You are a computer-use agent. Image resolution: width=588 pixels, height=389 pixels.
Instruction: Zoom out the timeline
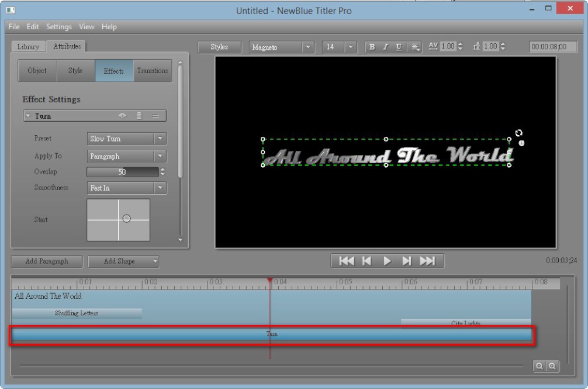pyautogui.click(x=539, y=366)
